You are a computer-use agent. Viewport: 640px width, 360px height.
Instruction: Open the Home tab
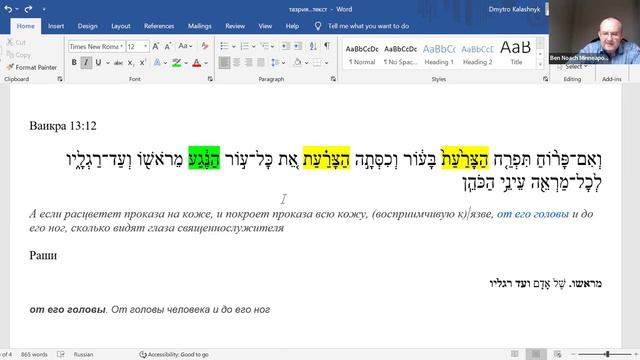(x=25, y=26)
